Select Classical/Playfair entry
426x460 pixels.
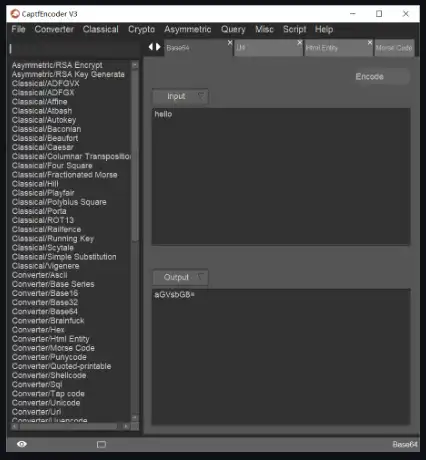point(43,193)
